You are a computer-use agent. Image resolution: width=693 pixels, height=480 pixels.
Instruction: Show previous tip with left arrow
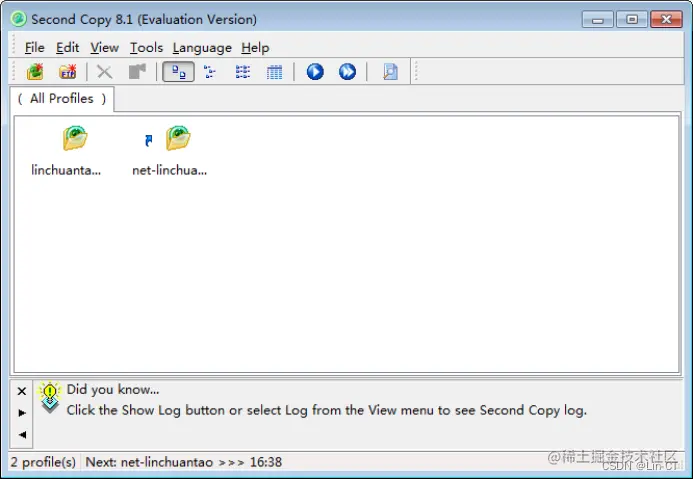[x=22, y=434]
